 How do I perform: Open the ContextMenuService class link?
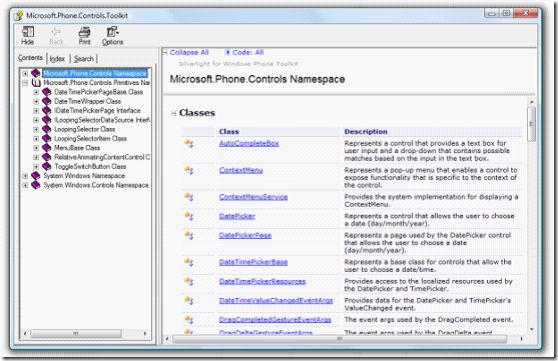(253, 197)
